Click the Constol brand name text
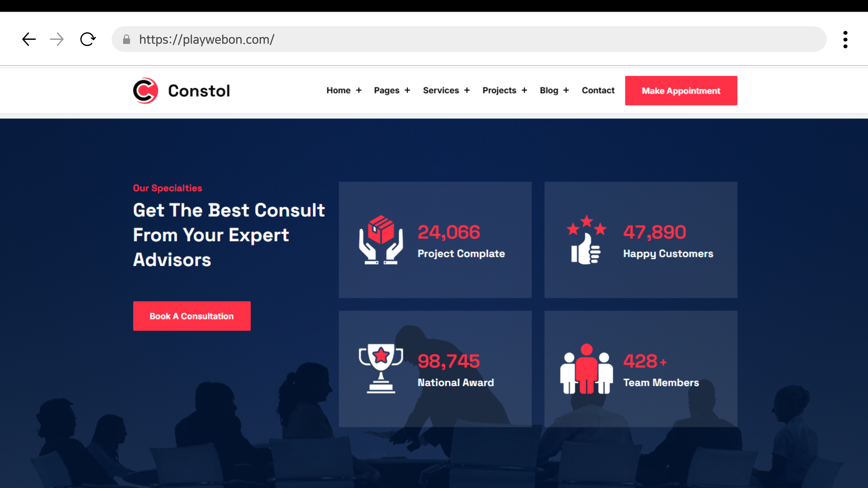Viewport: 868px width, 488px height. click(199, 91)
